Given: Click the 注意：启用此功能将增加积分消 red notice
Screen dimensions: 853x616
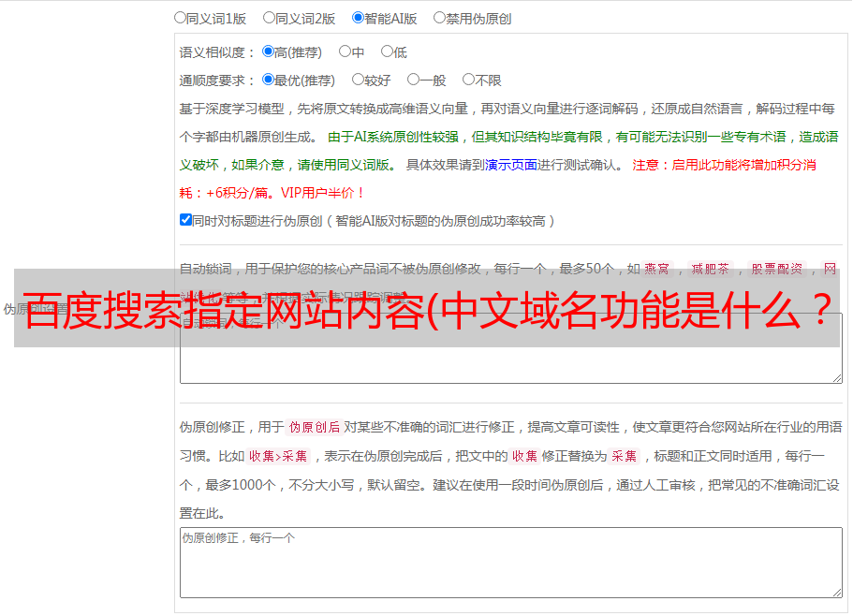Looking at the screenshot, I should pyautogui.click(x=724, y=165).
